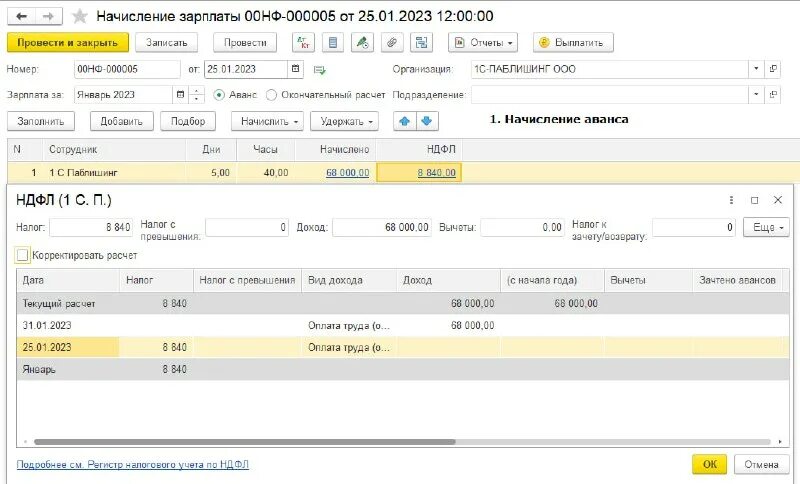Select the 25.01.2023 row
The height and width of the screenshot is (484, 800).
403,347
